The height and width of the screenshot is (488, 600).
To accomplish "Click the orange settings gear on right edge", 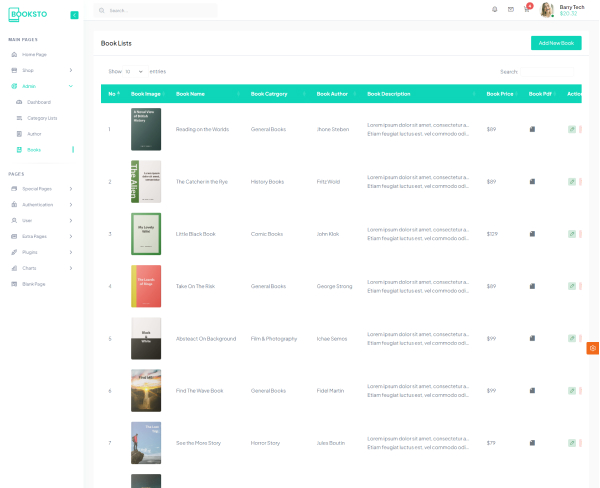I will [593, 347].
